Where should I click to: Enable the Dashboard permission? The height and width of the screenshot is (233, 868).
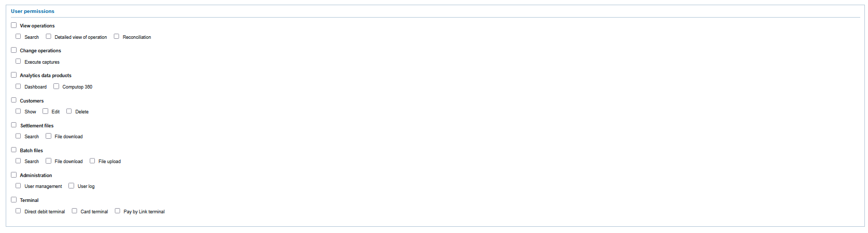click(x=18, y=86)
